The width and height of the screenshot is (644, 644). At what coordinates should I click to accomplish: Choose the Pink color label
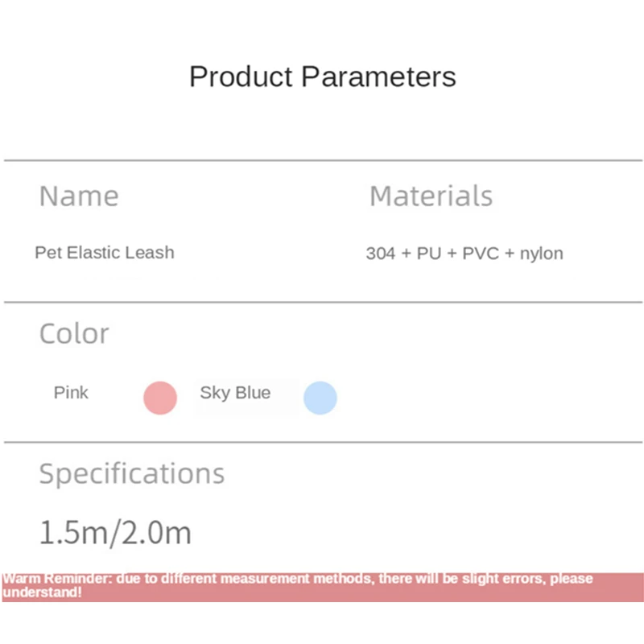coord(71,393)
